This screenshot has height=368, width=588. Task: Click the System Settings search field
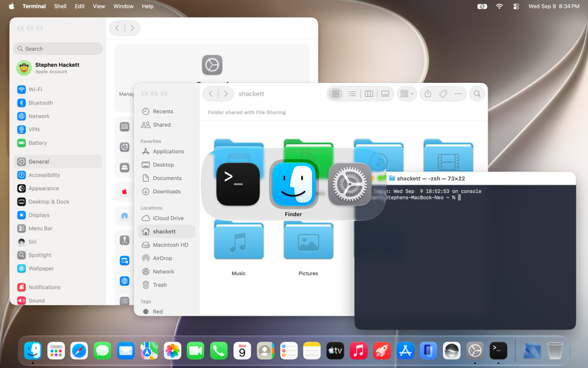(x=58, y=49)
